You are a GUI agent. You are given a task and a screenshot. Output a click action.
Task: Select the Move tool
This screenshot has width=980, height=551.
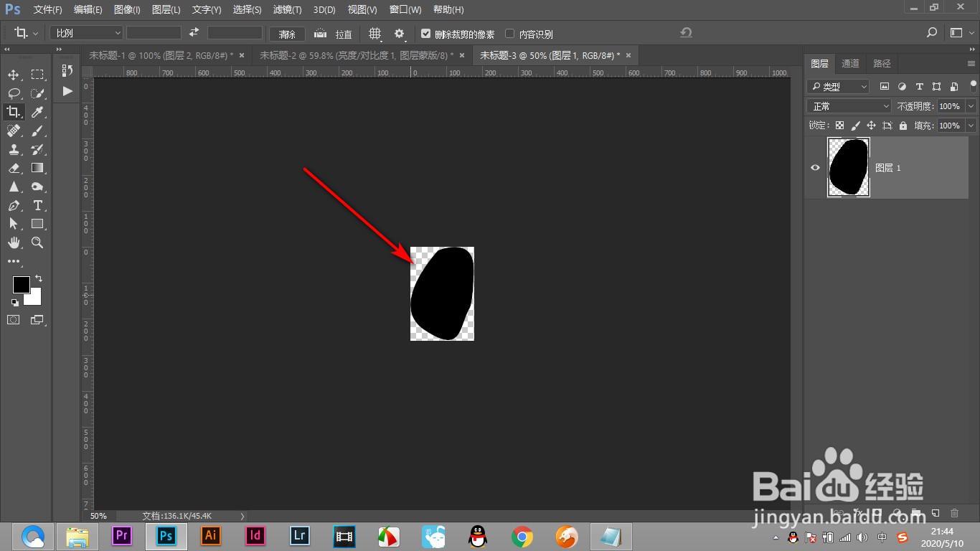[x=13, y=75]
